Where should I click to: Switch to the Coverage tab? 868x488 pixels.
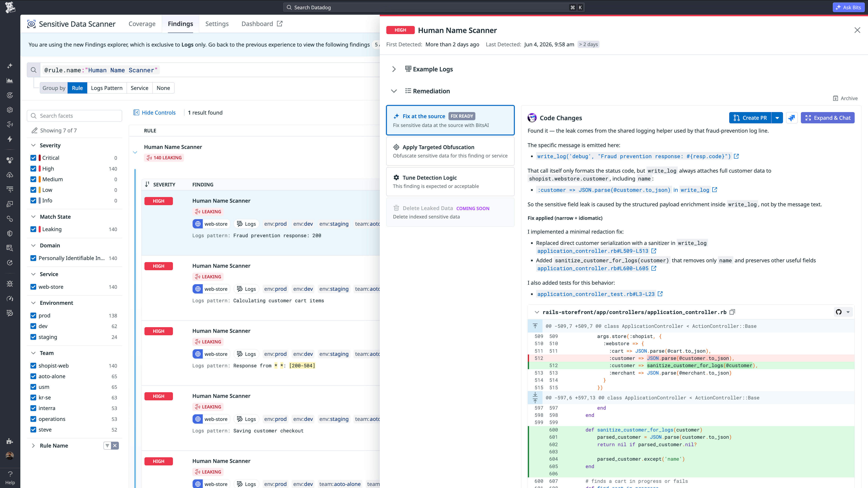(142, 23)
